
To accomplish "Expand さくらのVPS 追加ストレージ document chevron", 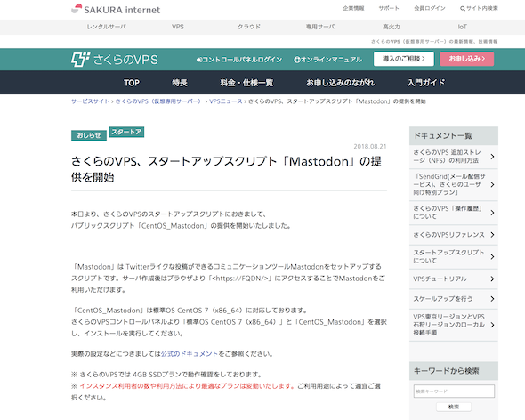I will pyautogui.click(x=492, y=157).
